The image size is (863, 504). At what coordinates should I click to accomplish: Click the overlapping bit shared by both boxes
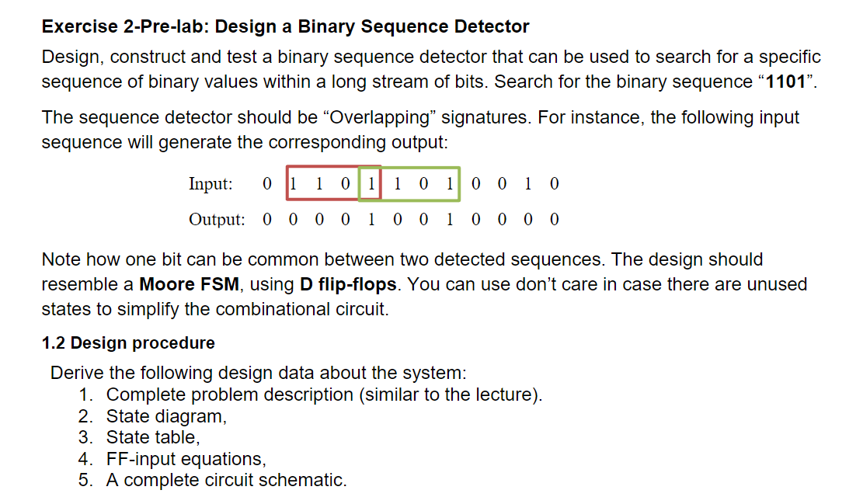click(x=371, y=184)
